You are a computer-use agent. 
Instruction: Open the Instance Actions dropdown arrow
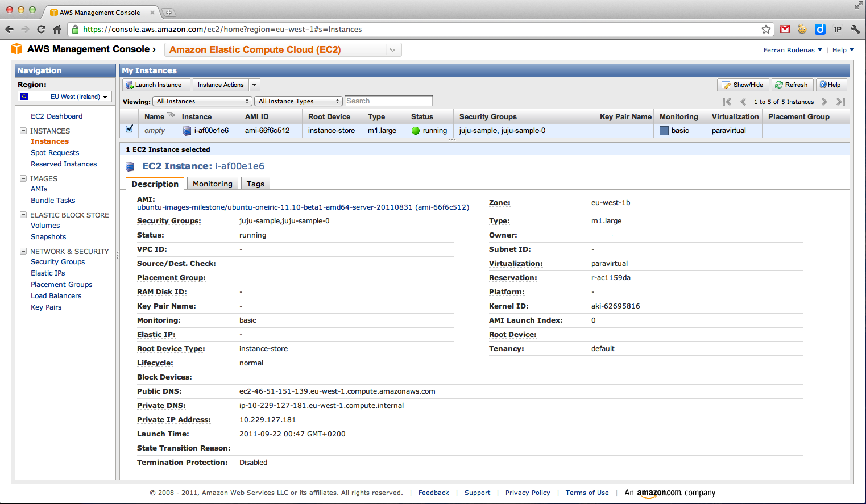[x=255, y=85]
